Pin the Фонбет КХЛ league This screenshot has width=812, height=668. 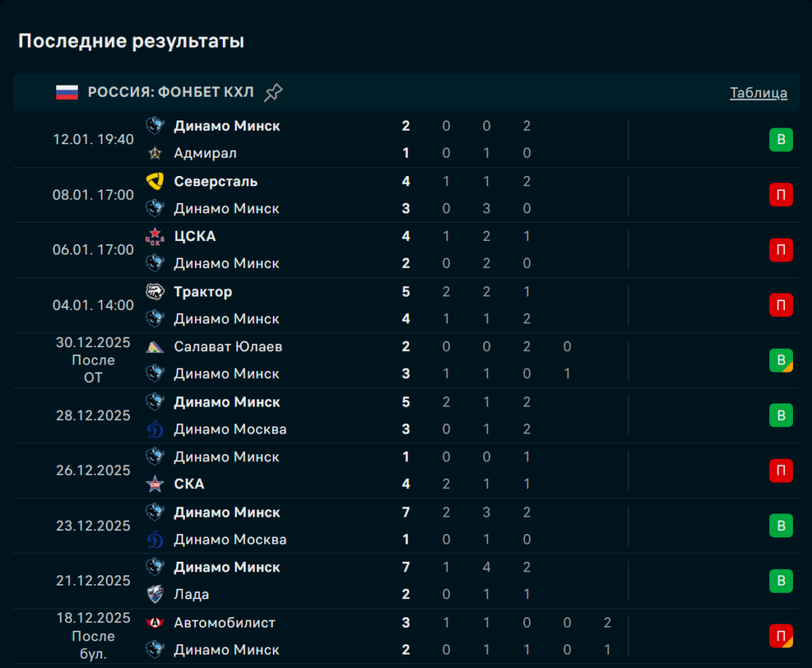pyautogui.click(x=273, y=93)
